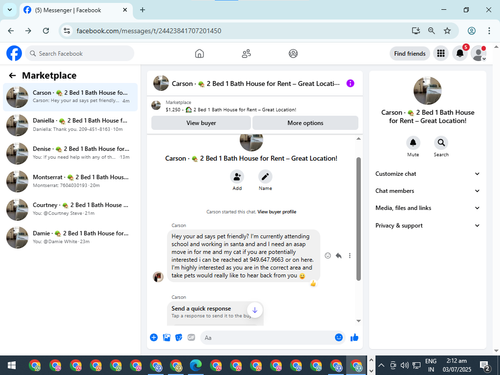Open the emoji picker in message box
Image resolution: width=500 pixels, height=375 pixels.
coord(339,337)
